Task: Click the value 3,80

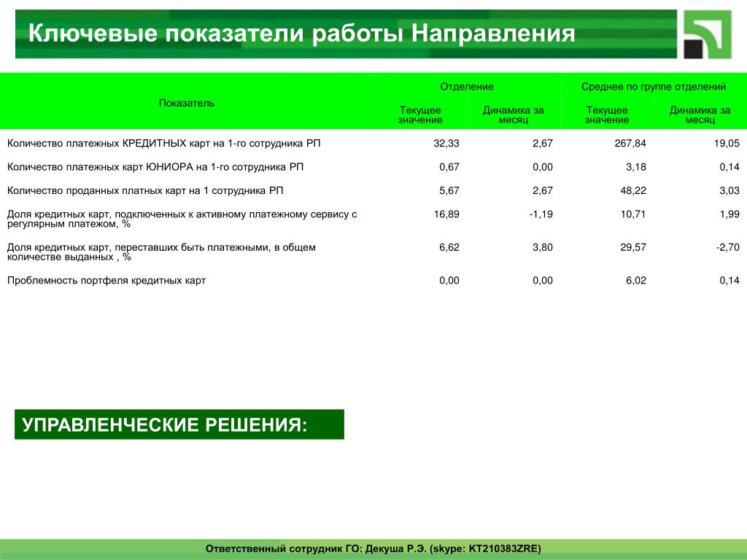Action: [x=543, y=248]
